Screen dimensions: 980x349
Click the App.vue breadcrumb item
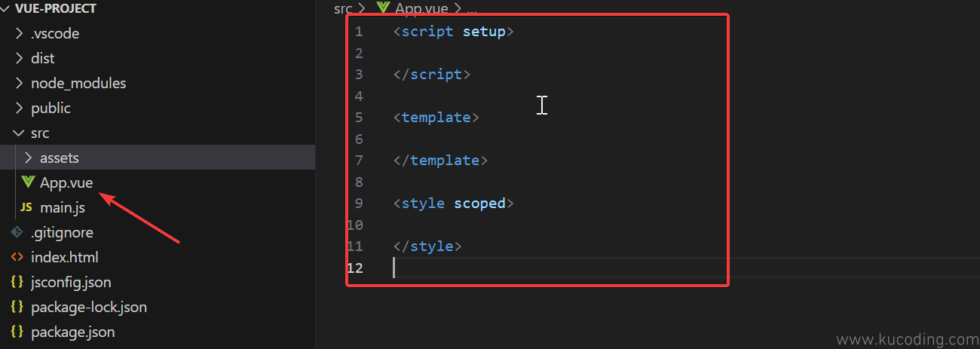pos(421,9)
